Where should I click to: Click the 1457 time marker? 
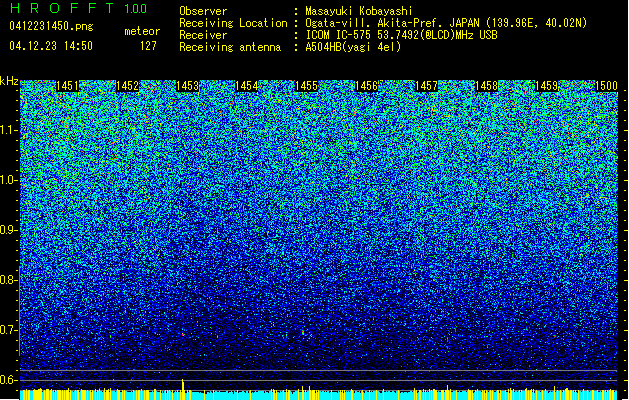coord(426,86)
